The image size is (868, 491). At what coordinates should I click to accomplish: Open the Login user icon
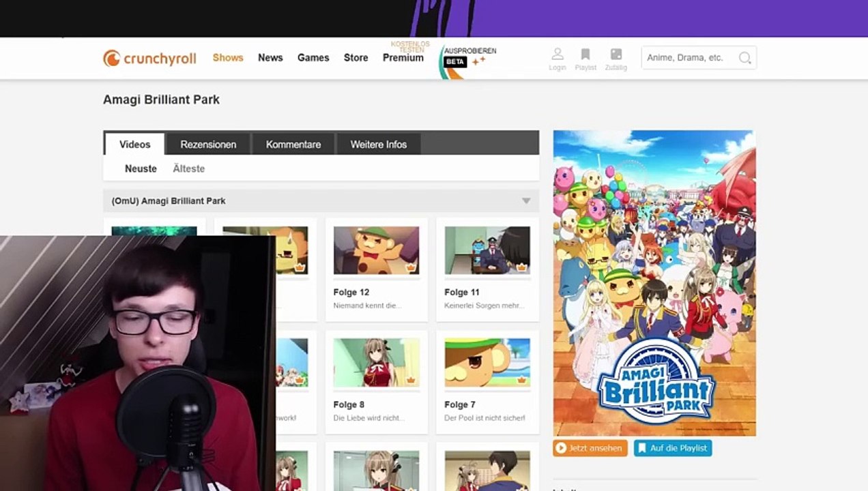coord(558,55)
